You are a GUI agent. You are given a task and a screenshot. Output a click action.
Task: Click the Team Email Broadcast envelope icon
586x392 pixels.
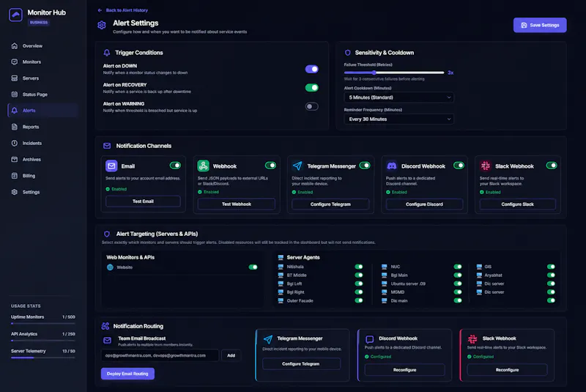click(107, 341)
